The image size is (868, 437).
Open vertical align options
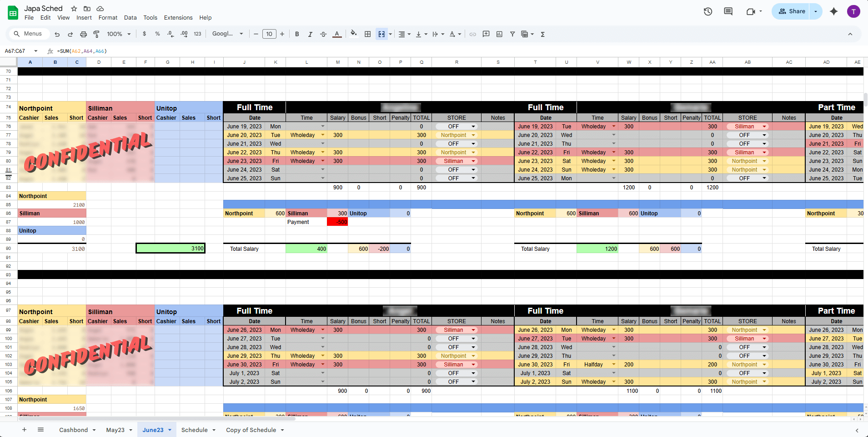[421, 34]
